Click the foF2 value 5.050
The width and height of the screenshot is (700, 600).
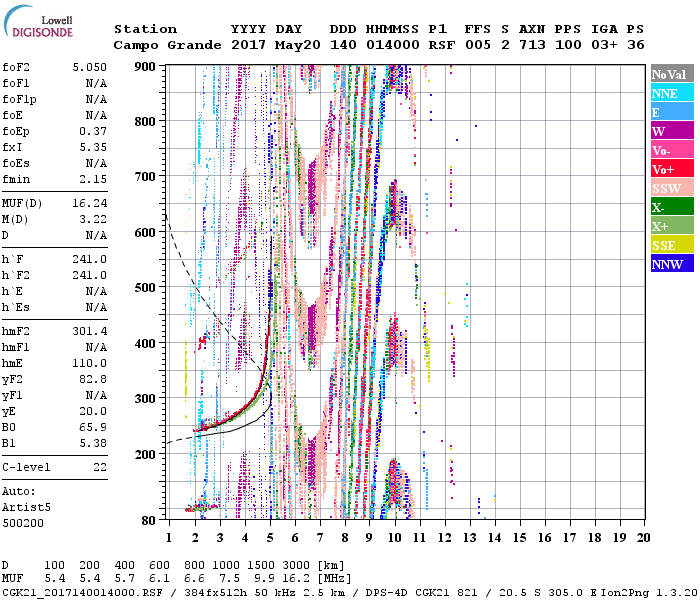89,69
